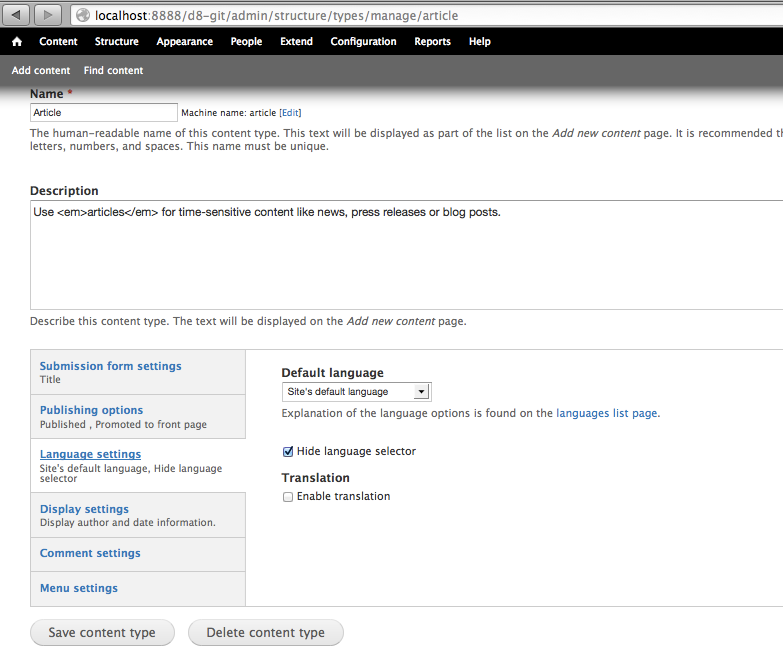Go to the Drupal home icon

pyautogui.click(x=17, y=42)
